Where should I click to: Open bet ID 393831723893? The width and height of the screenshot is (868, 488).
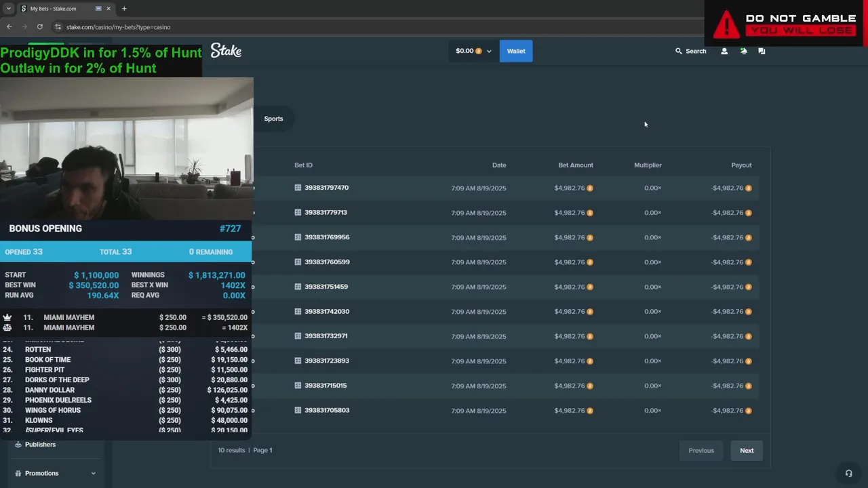pyautogui.click(x=327, y=361)
